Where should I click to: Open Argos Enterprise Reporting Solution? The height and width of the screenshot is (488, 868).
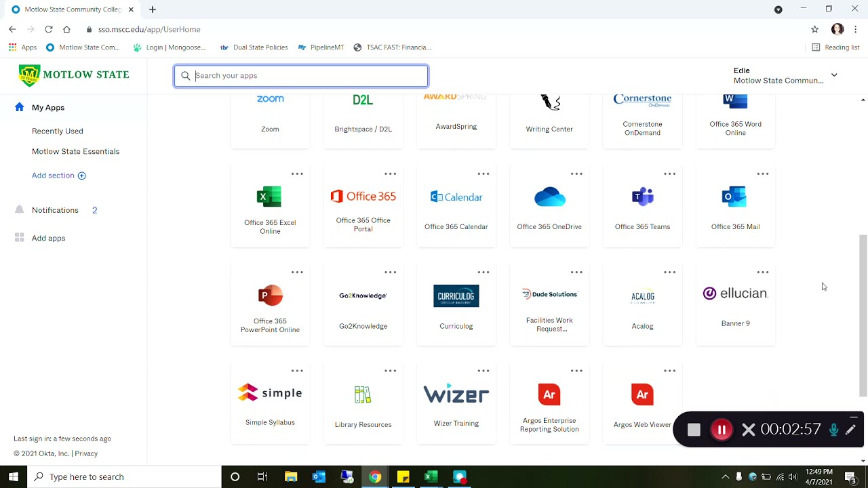coord(549,403)
